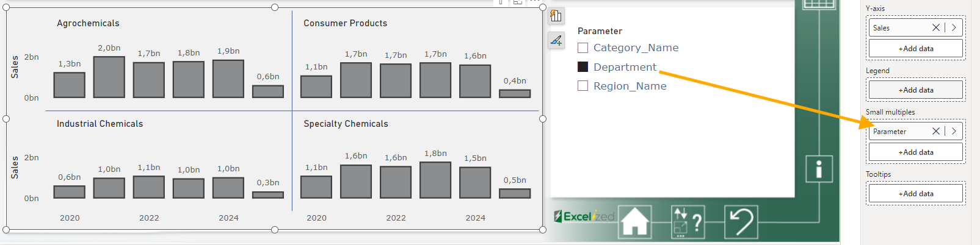Viewport: 980px width, 245px height.
Task: Open the format visual paintbrush icon
Action: (556, 41)
